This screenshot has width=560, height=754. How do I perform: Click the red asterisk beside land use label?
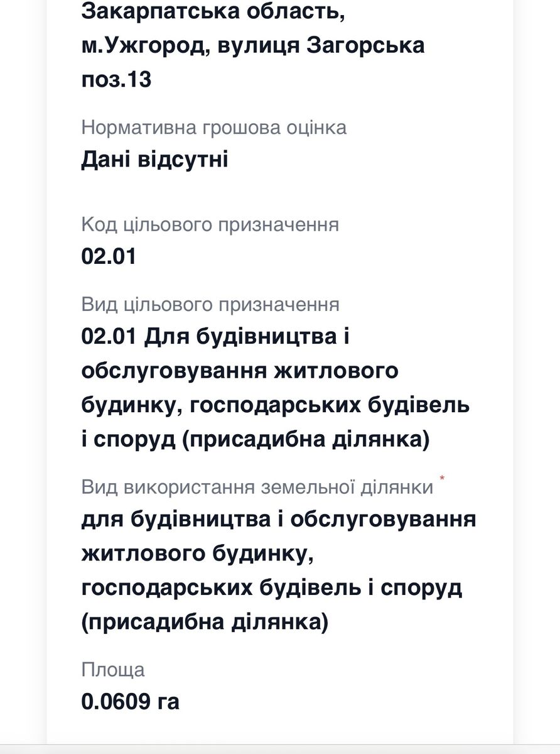point(442,480)
